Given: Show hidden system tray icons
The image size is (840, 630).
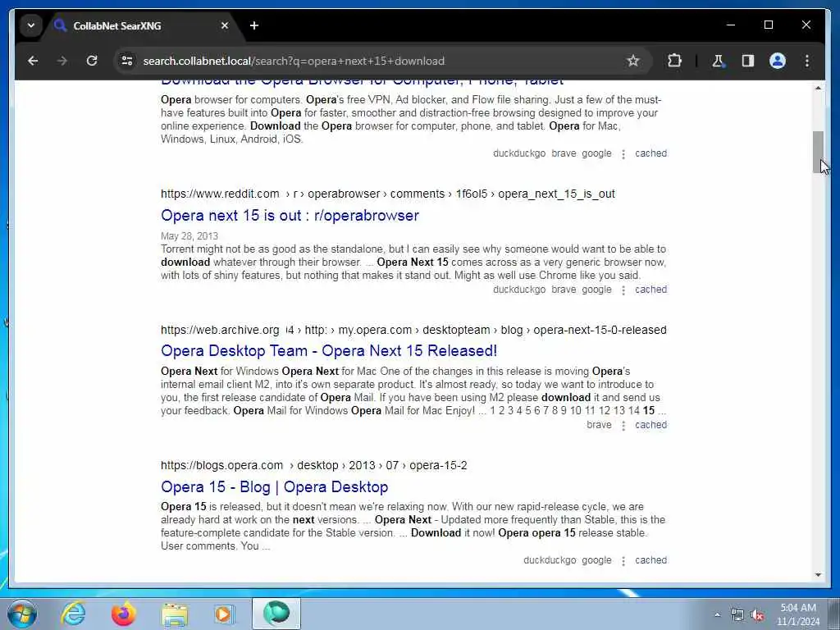Looking at the screenshot, I should pyautogui.click(x=717, y=614).
